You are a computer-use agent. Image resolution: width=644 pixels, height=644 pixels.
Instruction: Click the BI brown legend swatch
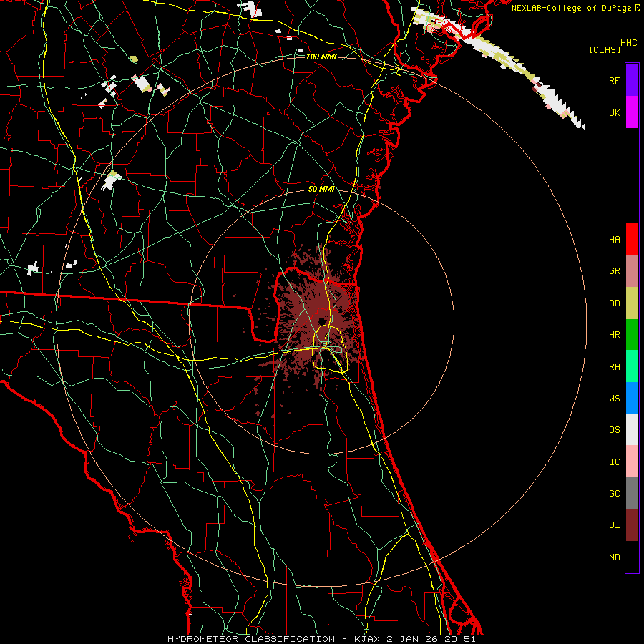tap(632, 525)
